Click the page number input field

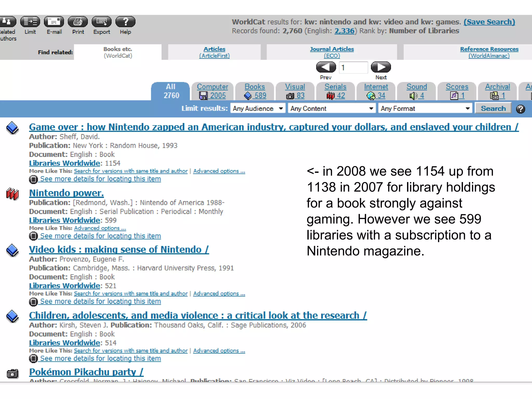tap(353, 68)
